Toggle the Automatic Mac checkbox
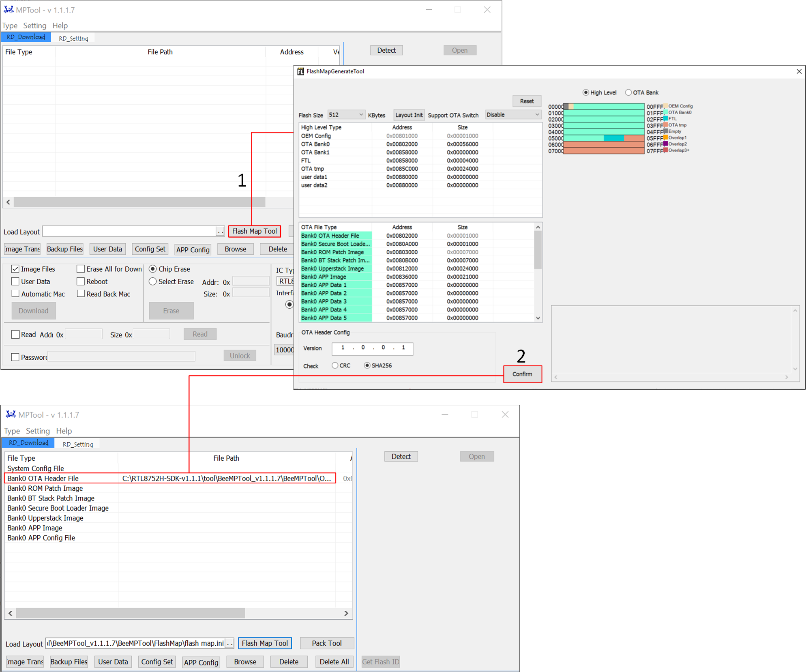The image size is (806, 672). [x=15, y=294]
